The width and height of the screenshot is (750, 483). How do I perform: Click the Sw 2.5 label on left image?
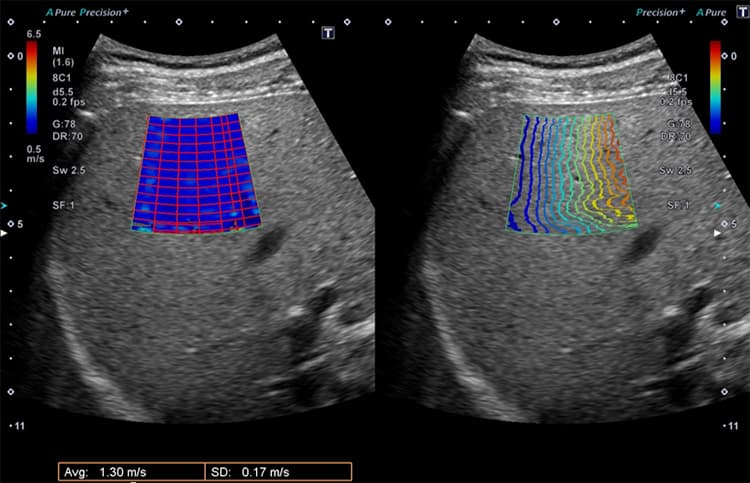click(66, 171)
